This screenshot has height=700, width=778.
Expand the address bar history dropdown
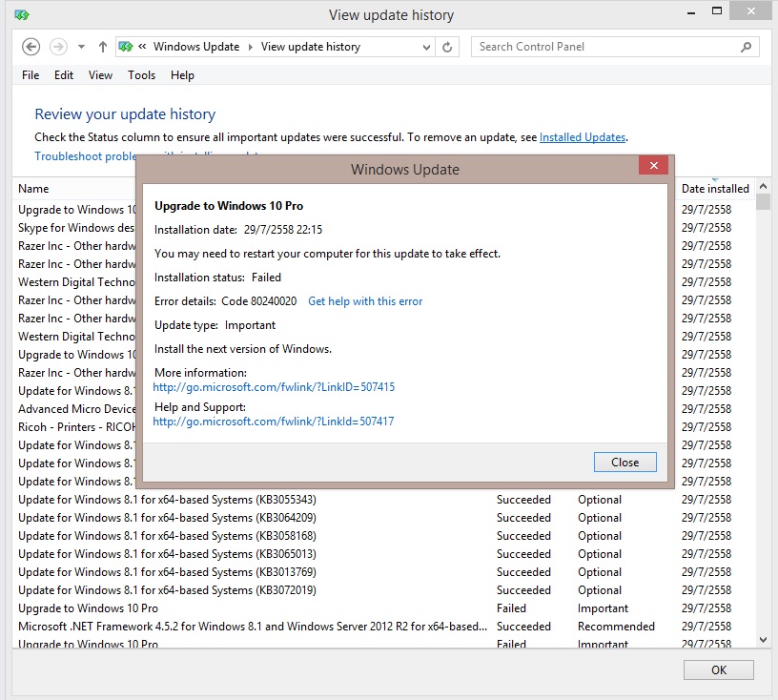[x=426, y=47]
